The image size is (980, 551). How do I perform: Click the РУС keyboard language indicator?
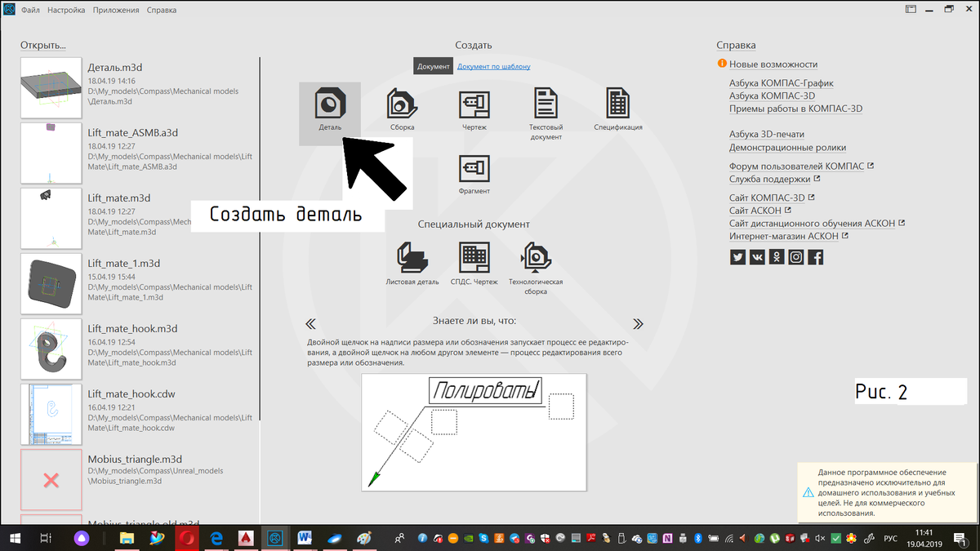892,538
